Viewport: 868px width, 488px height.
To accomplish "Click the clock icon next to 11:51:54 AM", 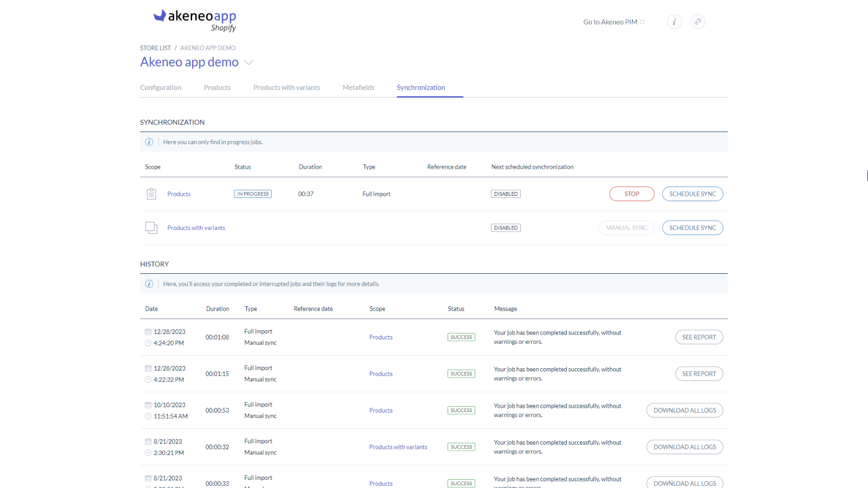I will click(x=148, y=416).
